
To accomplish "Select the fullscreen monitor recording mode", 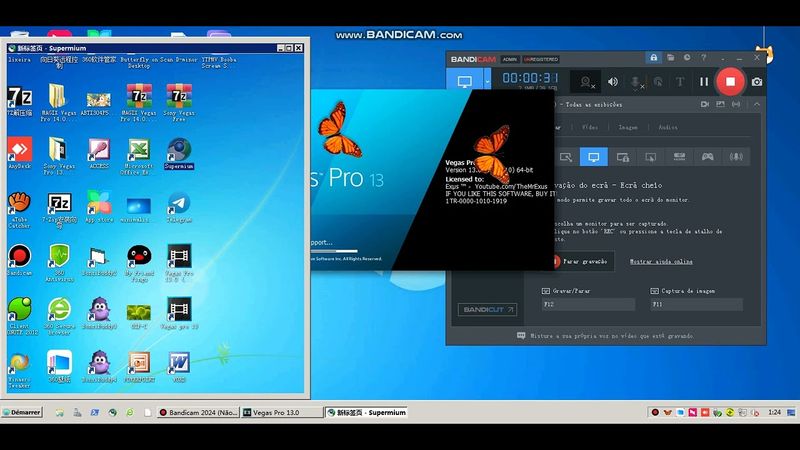I will [593, 157].
